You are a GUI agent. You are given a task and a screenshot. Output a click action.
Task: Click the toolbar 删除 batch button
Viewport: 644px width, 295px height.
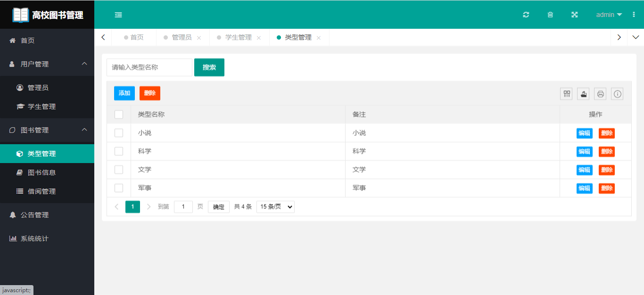[150, 93]
